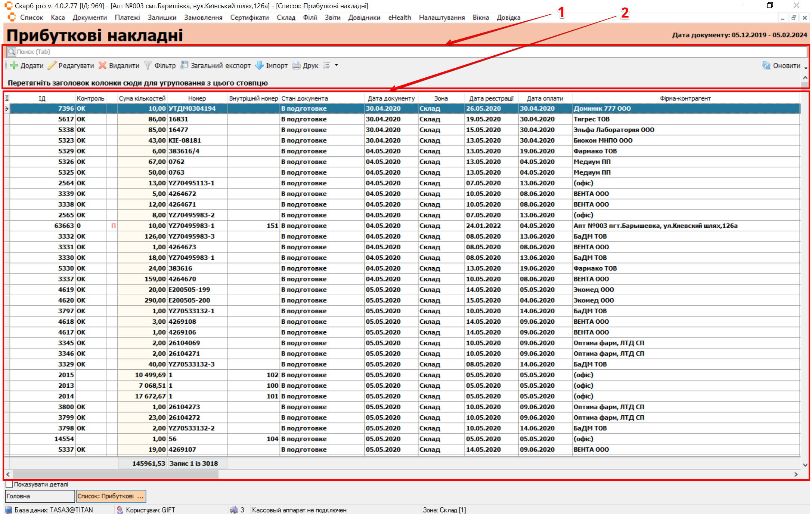Open the grid column chooser in header corner
This screenshot has width=812, height=514.
7,98
